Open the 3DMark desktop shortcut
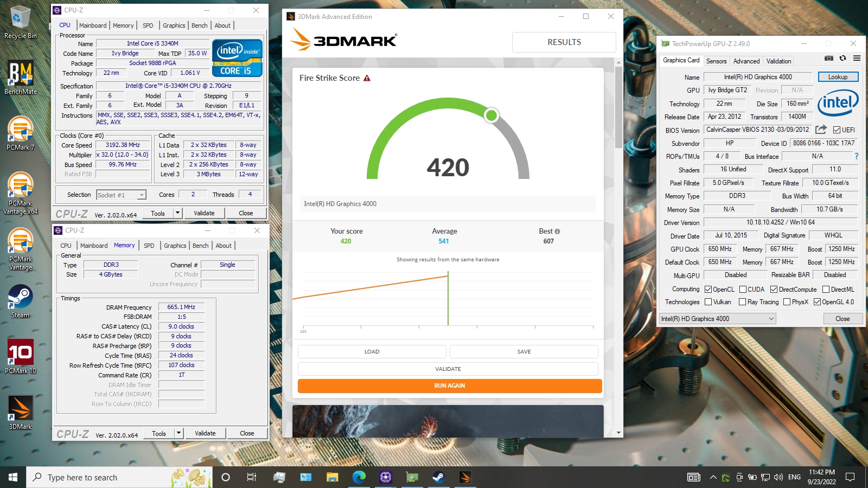 pos(21,412)
